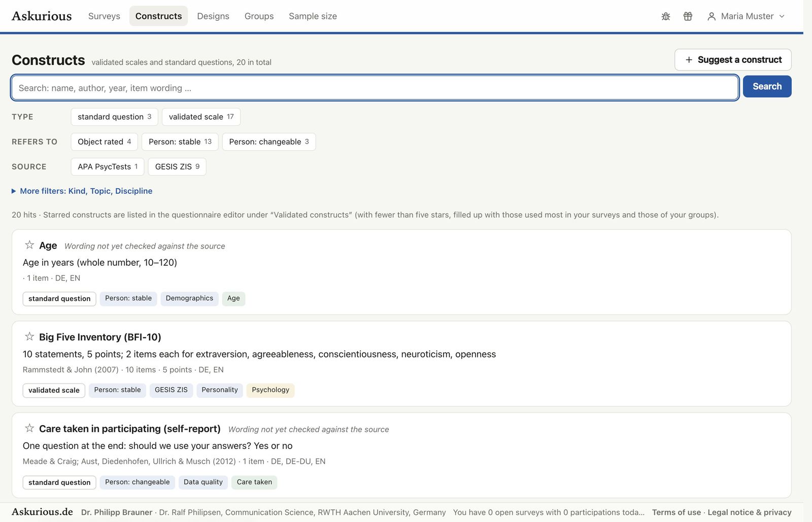Click the Psychology tag
The width and height of the screenshot is (812, 522).
270,390
